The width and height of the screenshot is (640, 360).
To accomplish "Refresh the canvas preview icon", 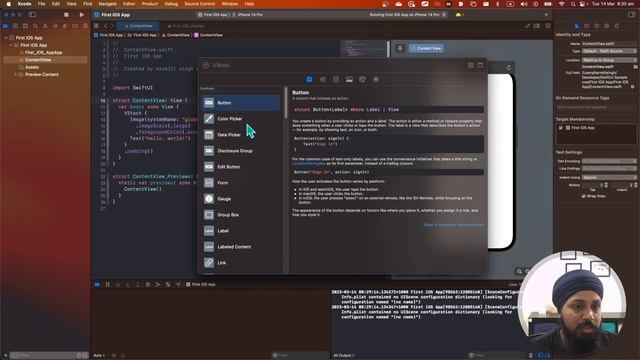I will pyautogui.click(x=509, y=68).
